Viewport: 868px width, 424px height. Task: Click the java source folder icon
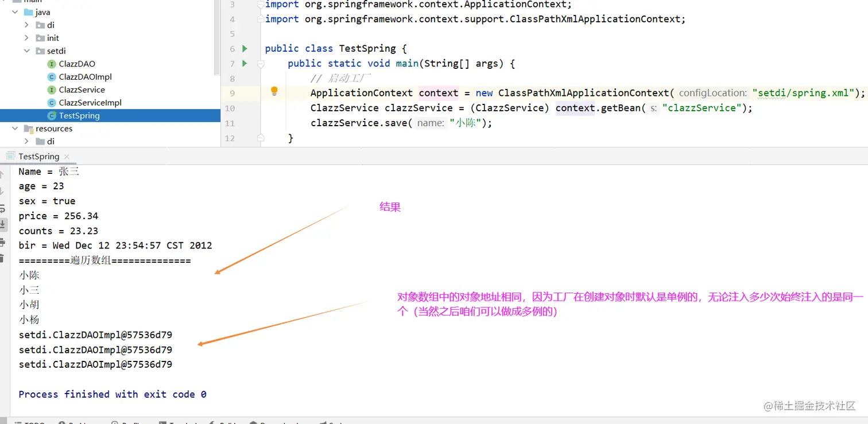29,12
